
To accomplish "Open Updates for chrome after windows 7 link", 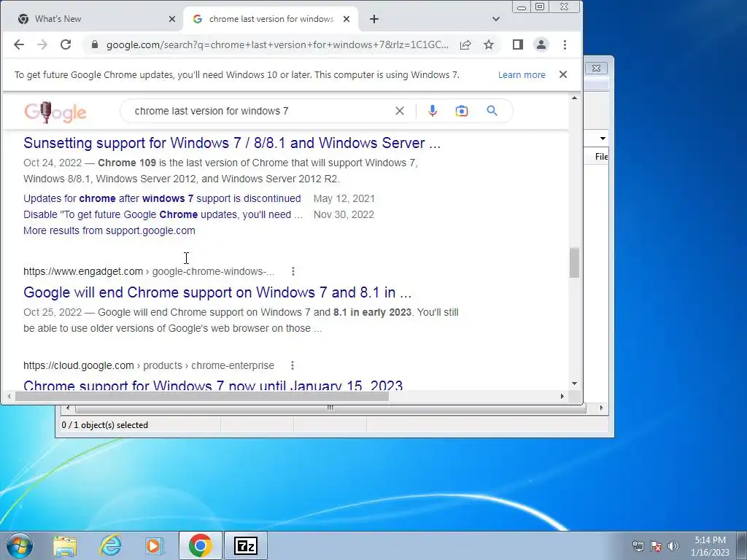I will click(162, 198).
